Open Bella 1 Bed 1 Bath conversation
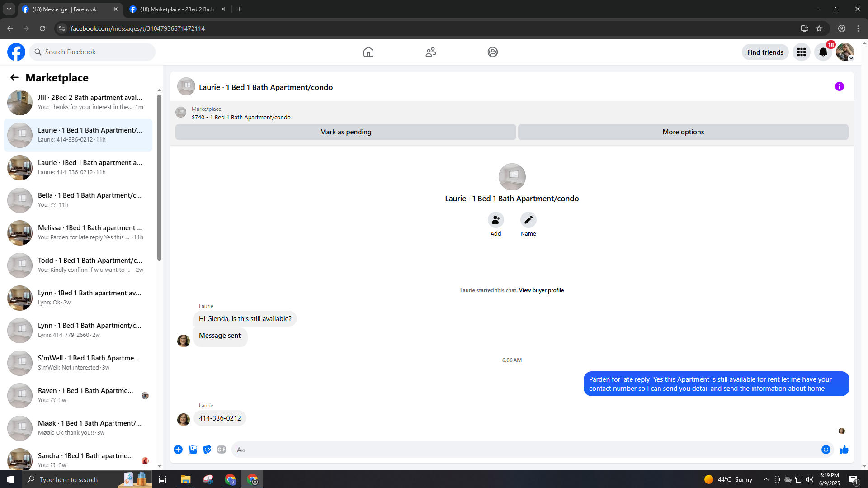868x488 pixels. tap(78, 200)
